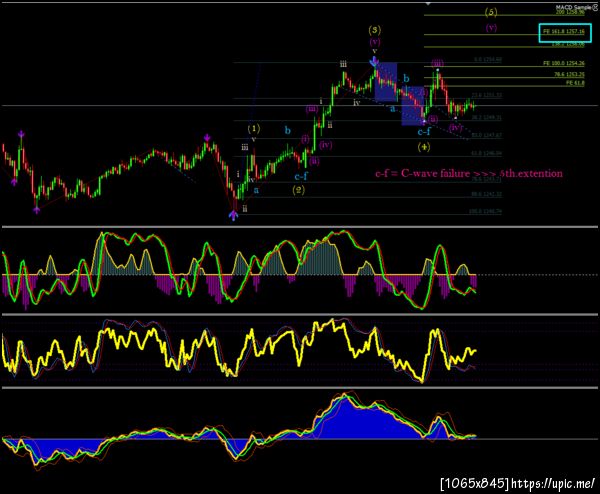Select the purple '(iii)' label at the rightmost peak
Viewport: 600px width, 494px height.
438,63
